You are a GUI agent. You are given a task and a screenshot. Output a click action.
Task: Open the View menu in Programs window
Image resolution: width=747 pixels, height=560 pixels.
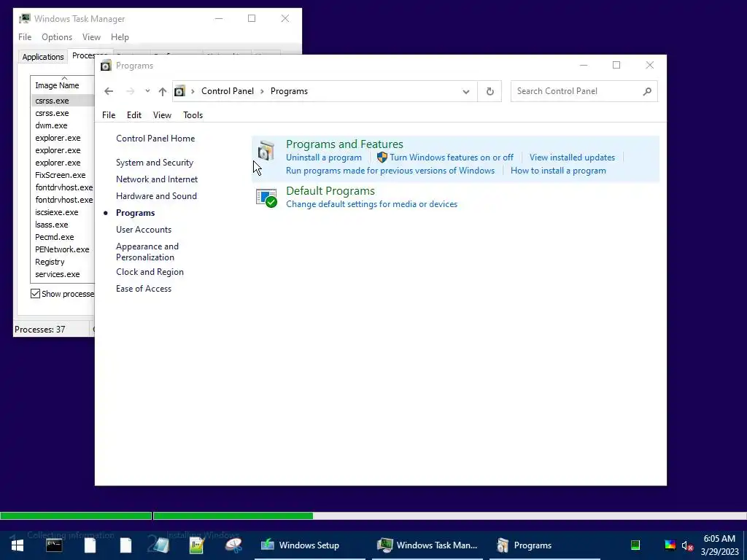[x=162, y=114]
